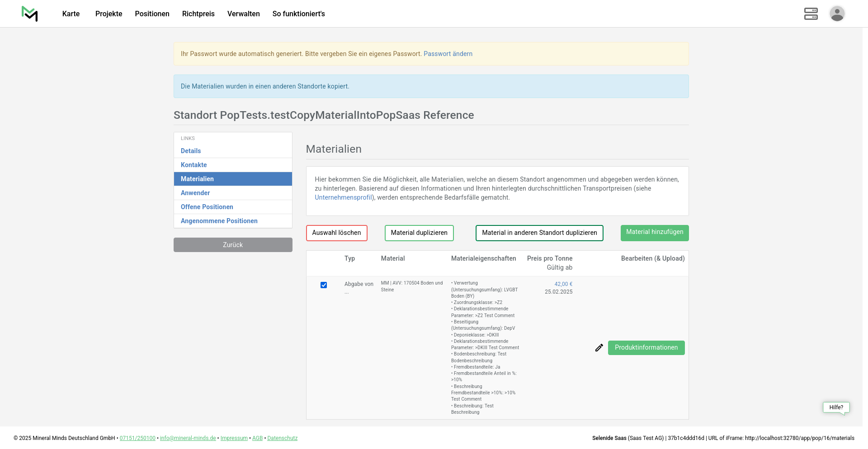Add a material via Material hinzufügen

click(654, 233)
